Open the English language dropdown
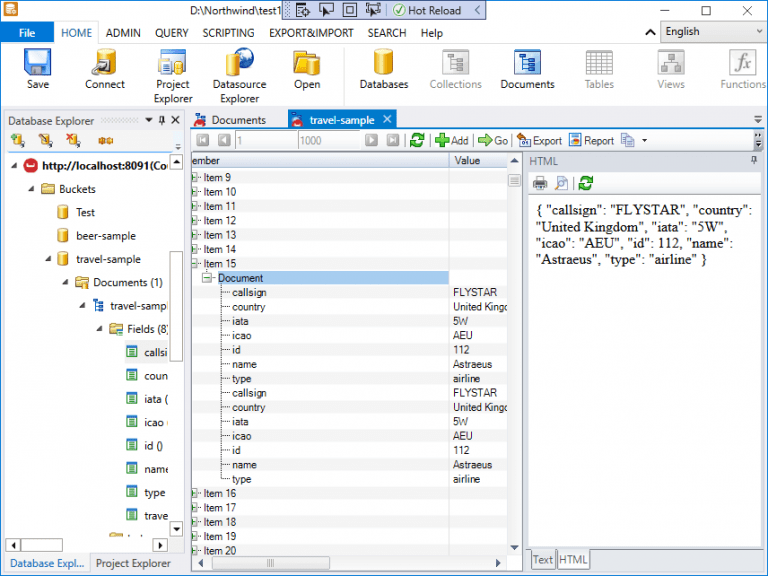The height and width of the screenshot is (576, 768). point(713,32)
